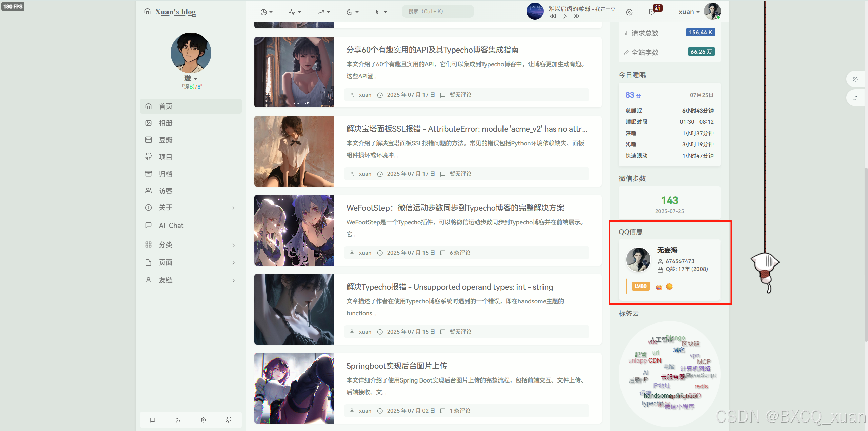Click the xuan avatar in the top right
The height and width of the screenshot is (431, 868).
point(712,11)
